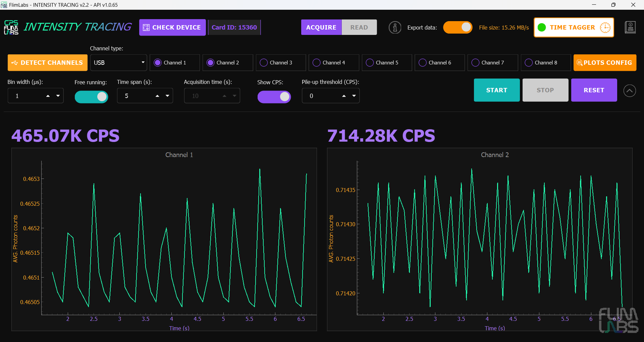
Task: Click START to begin acquisition
Action: tap(497, 90)
